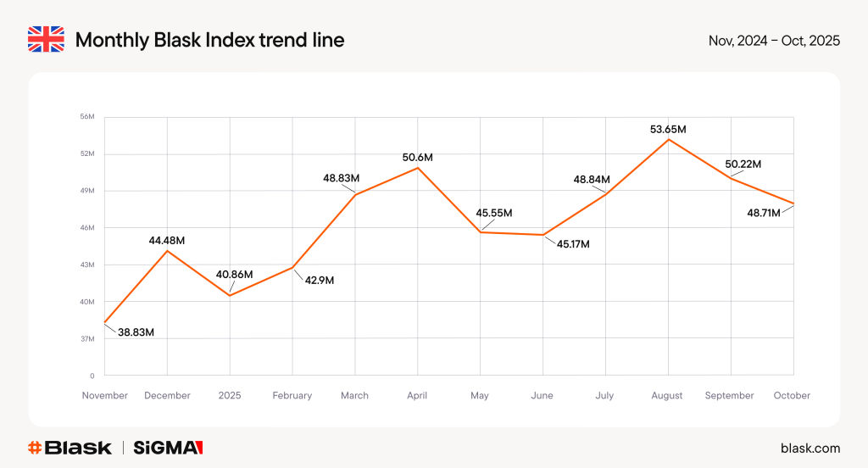Click the 44.48M December data label
This screenshot has width=868, height=468.
coord(166,241)
